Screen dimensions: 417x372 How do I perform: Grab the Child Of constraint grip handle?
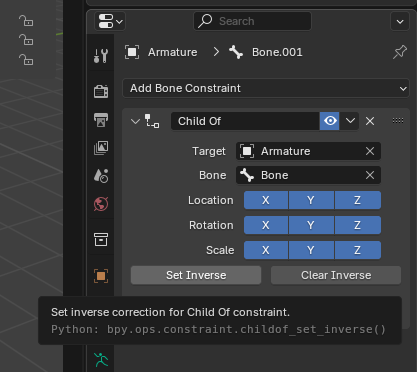point(398,121)
